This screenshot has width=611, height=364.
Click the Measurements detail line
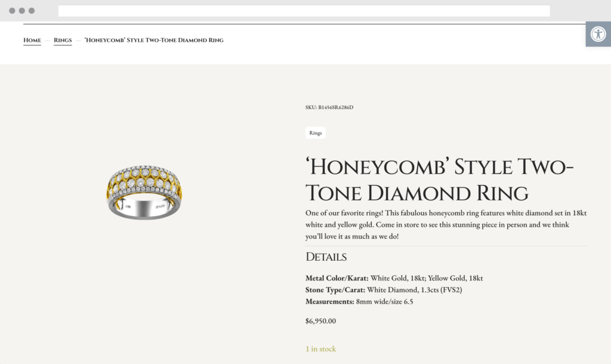pyautogui.click(x=359, y=302)
